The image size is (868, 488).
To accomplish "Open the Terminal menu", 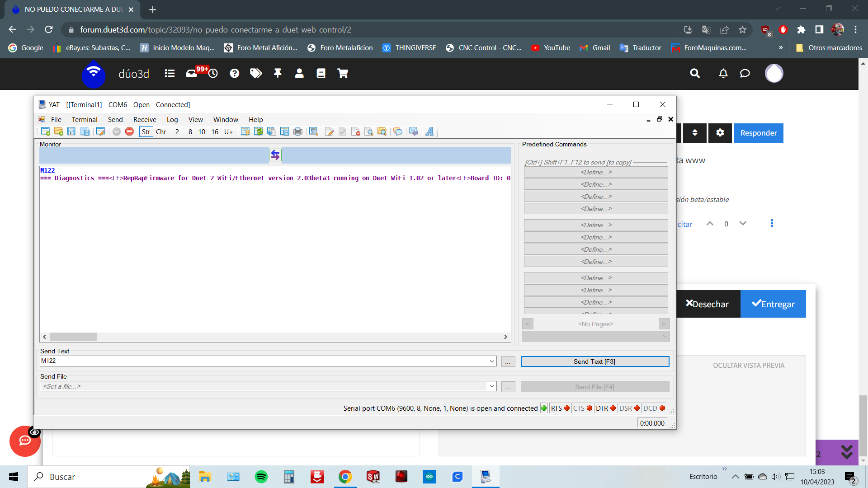I will pyautogui.click(x=84, y=119).
